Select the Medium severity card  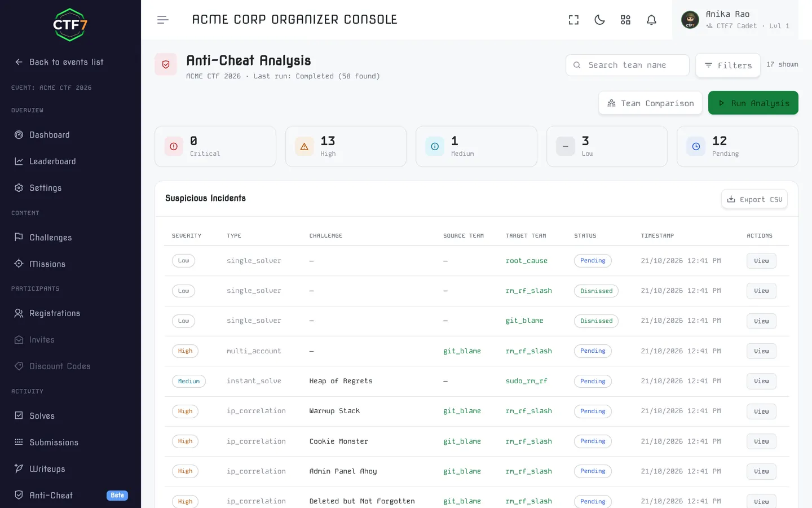tap(476, 146)
